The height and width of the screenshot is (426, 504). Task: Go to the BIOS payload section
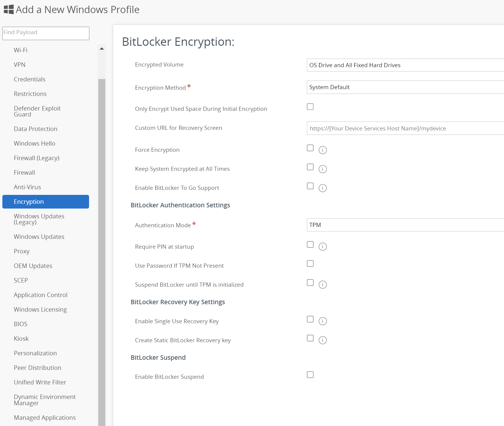pyautogui.click(x=20, y=324)
